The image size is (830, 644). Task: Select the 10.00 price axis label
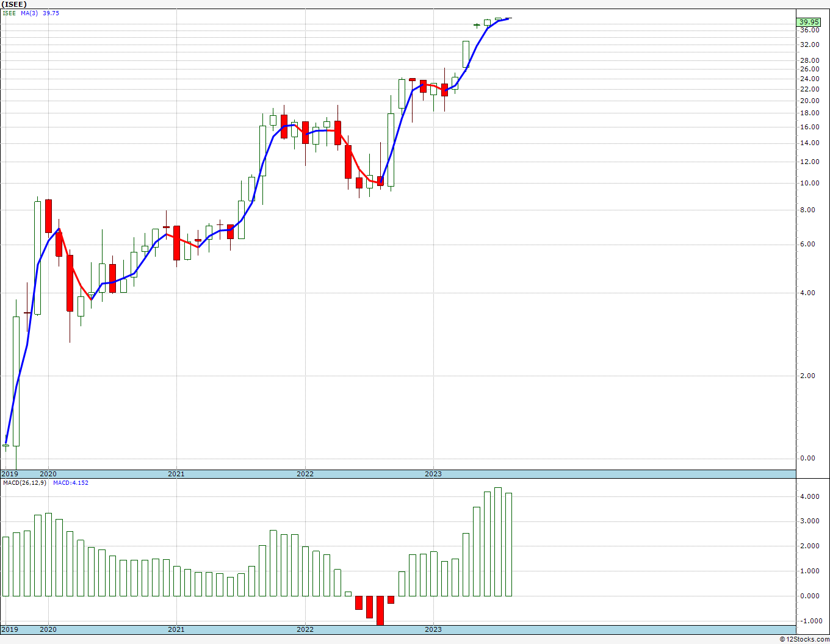(809, 184)
